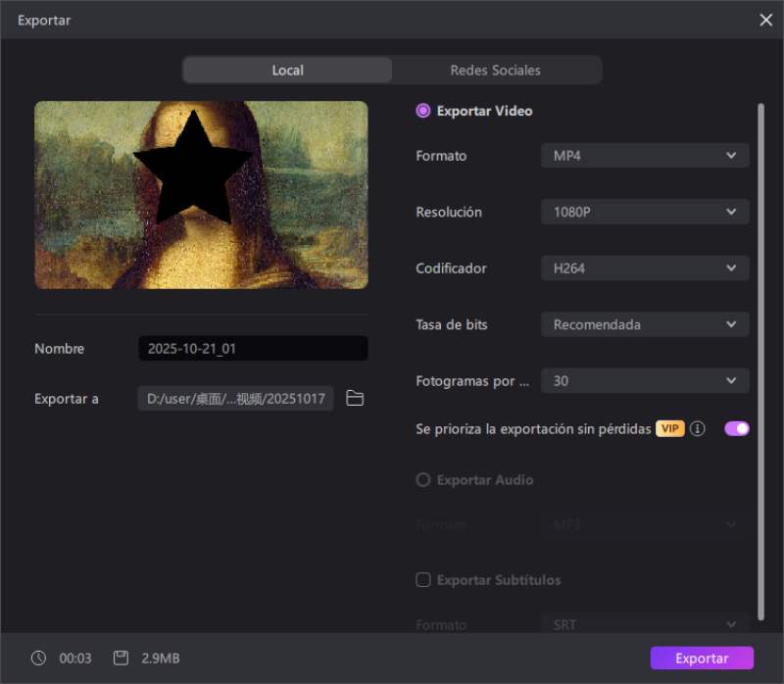Screen dimensions: 784x684
Task: Change the Resolución from 1080P
Action: (x=645, y=212)
